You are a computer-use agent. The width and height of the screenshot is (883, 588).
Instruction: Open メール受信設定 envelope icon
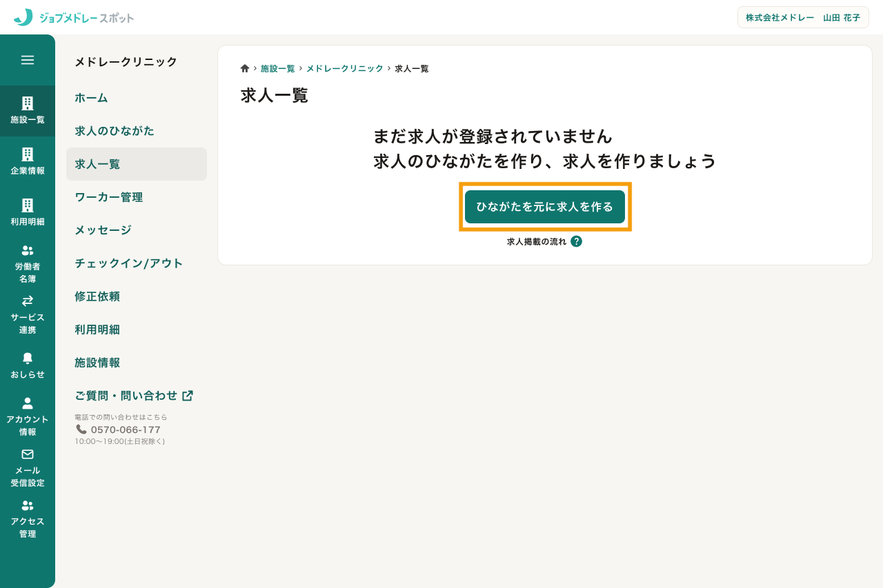click(28, 454)
